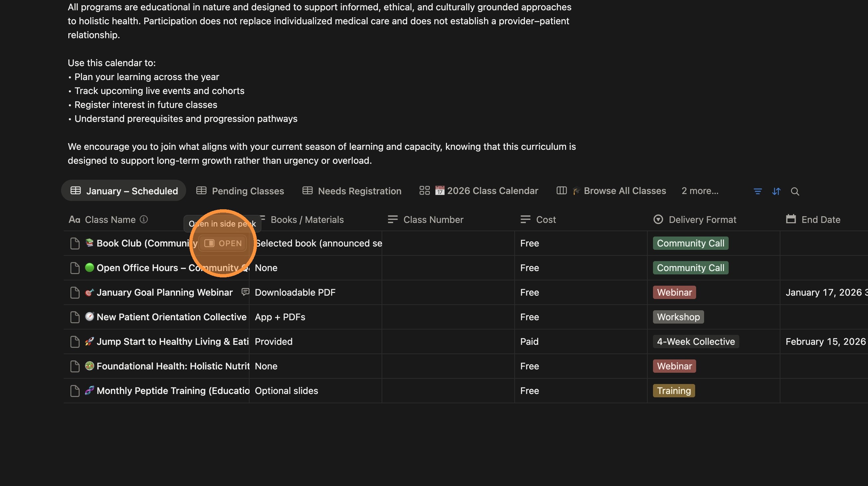Click the info icon next to Class Name
The image size is (868, 486).
click(x=144, y=220)
